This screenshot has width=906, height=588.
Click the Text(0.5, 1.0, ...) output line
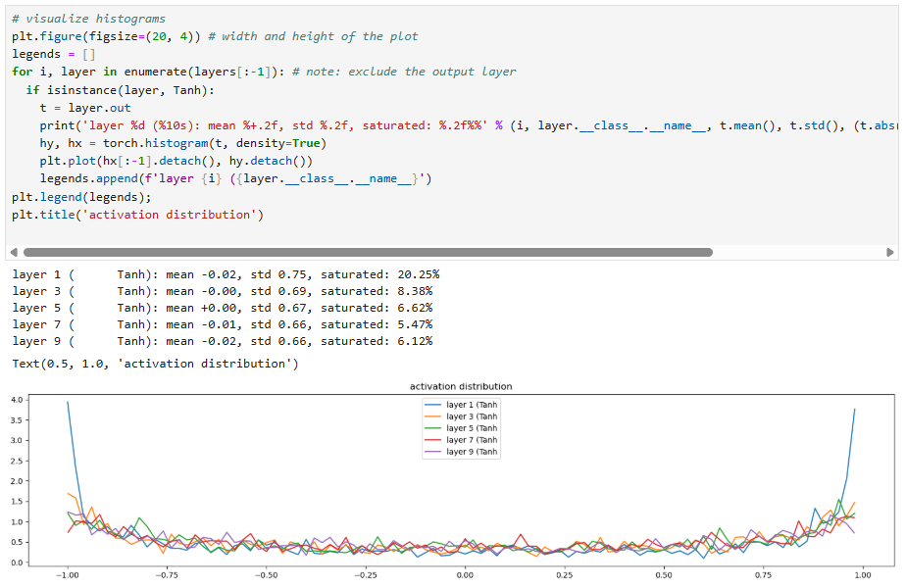pos(155,364)
